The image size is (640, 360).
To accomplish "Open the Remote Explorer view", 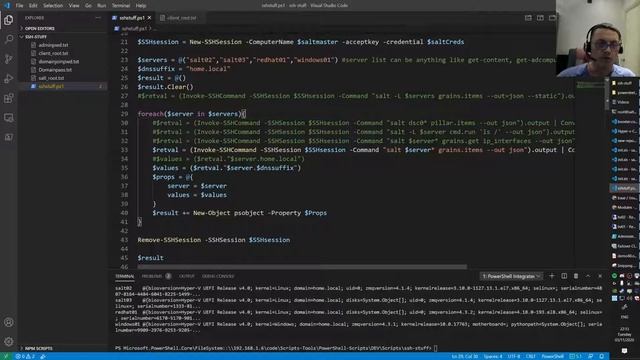I will [9, 118].
